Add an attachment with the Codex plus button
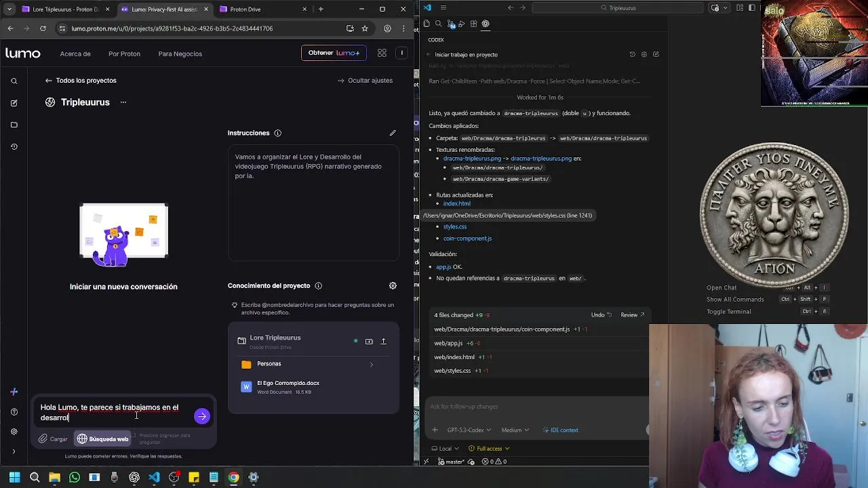The image size is (868, 488). point(435,430)
